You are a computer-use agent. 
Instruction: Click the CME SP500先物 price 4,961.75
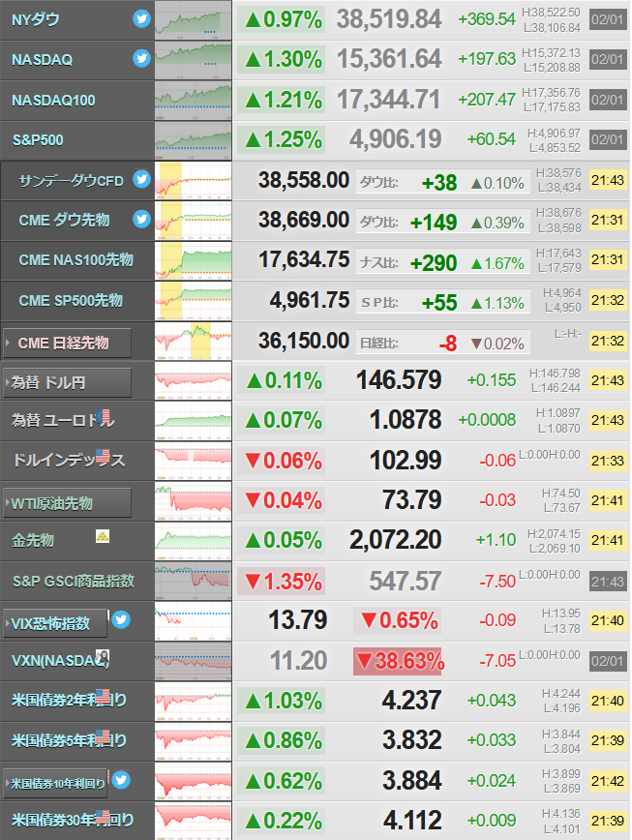[x=309, y=300]
